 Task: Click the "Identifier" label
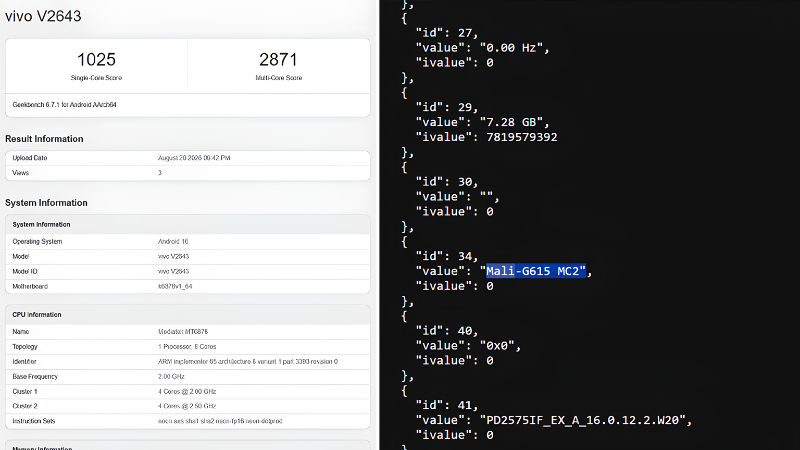point(24,362)
